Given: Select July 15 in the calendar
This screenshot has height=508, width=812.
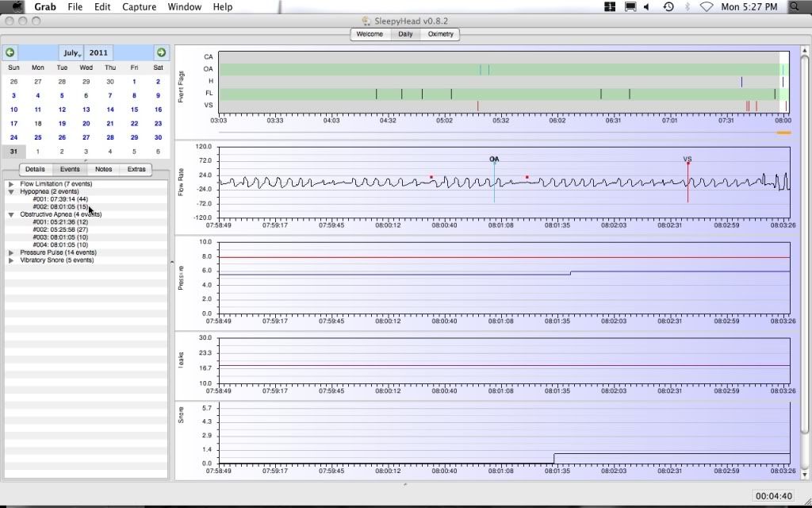Looking at the screenshot, I should tap(134, 110).
